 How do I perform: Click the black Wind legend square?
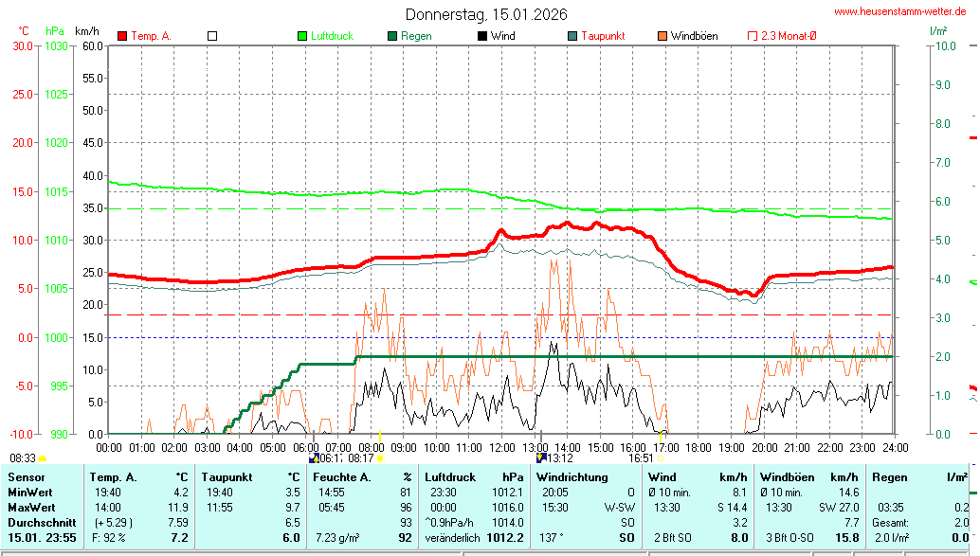coord(482,36)
